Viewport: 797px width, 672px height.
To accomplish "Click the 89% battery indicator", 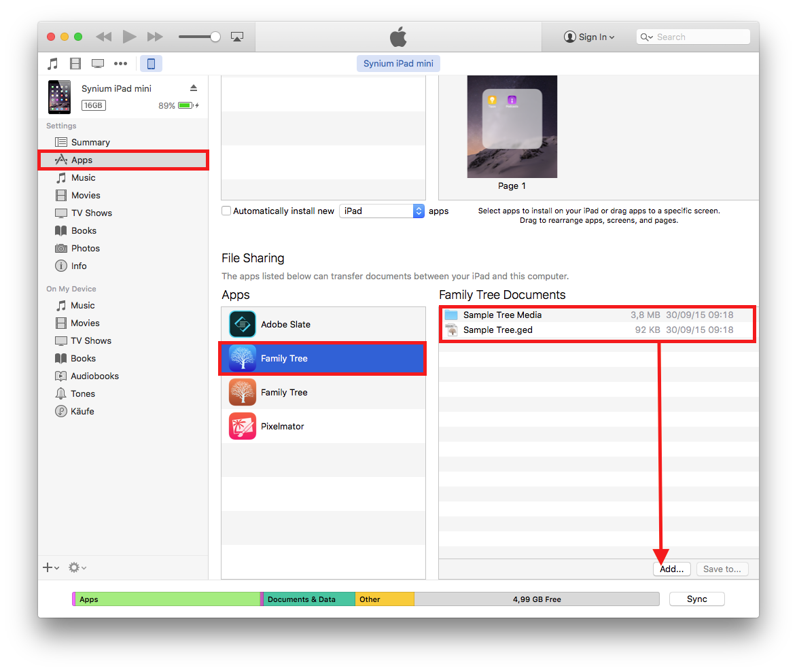I will [179, 105].
